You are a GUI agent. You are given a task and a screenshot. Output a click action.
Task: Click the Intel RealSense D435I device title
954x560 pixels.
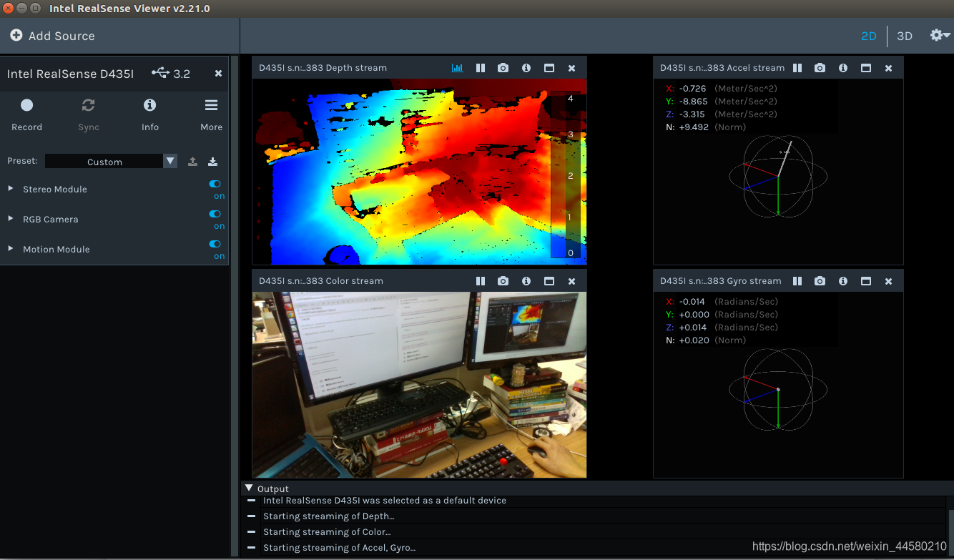(x=70, y=74)
